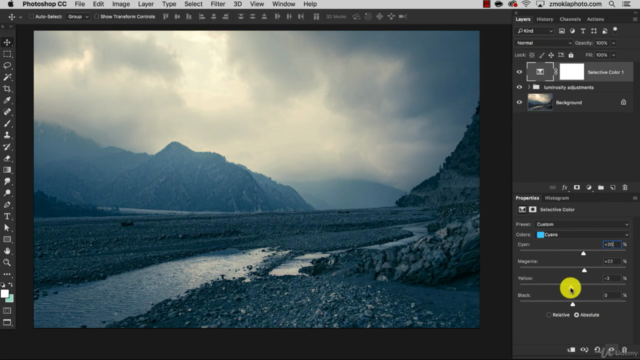Click the Black slider handle
This screenshot has width=640, height=360.
tap(573, 304)
